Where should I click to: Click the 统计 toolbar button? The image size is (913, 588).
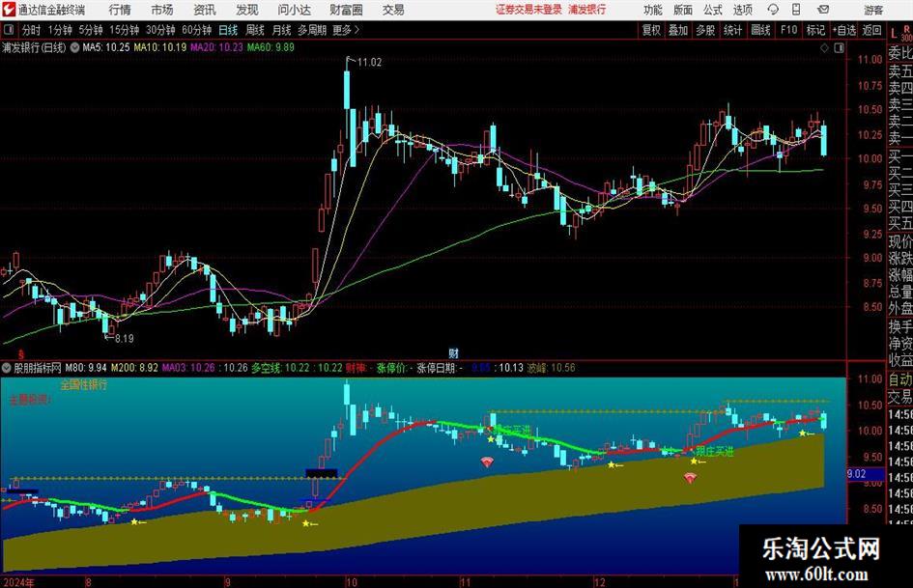[x=732, y=30]
